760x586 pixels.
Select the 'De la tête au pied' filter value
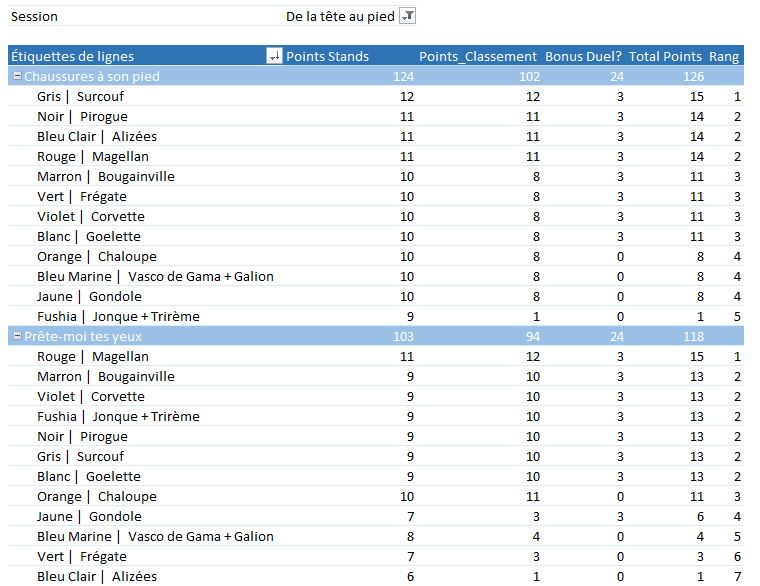339,16
